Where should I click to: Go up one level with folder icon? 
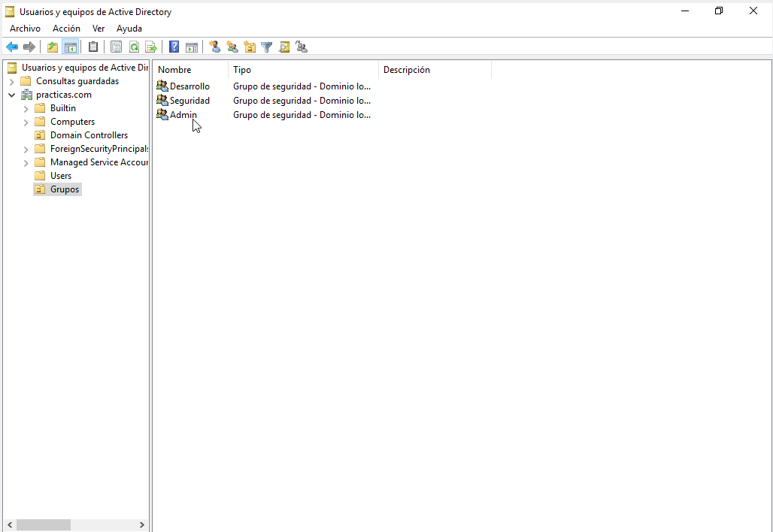(53, 47)
